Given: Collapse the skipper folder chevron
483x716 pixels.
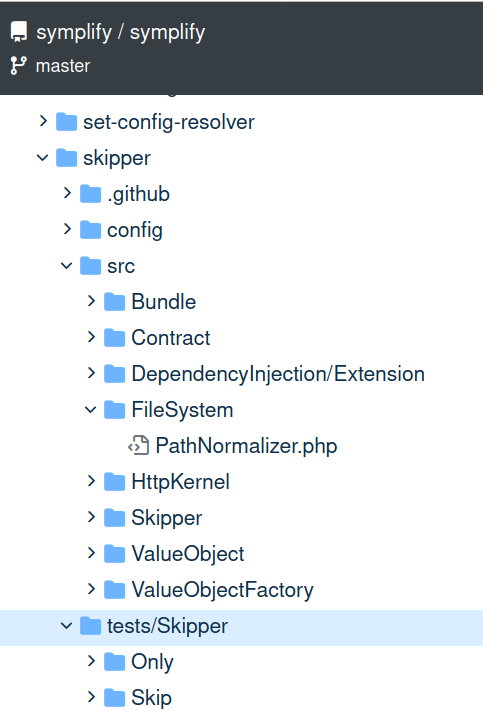Looking at the screenshot, I should pyautogui.click(x=42, y=158).
